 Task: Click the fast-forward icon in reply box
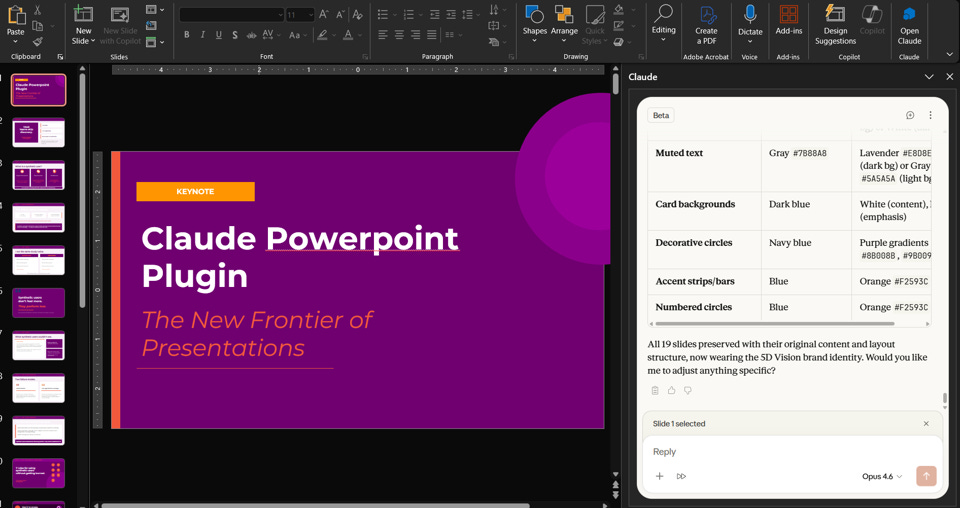(x=681, y=476)
